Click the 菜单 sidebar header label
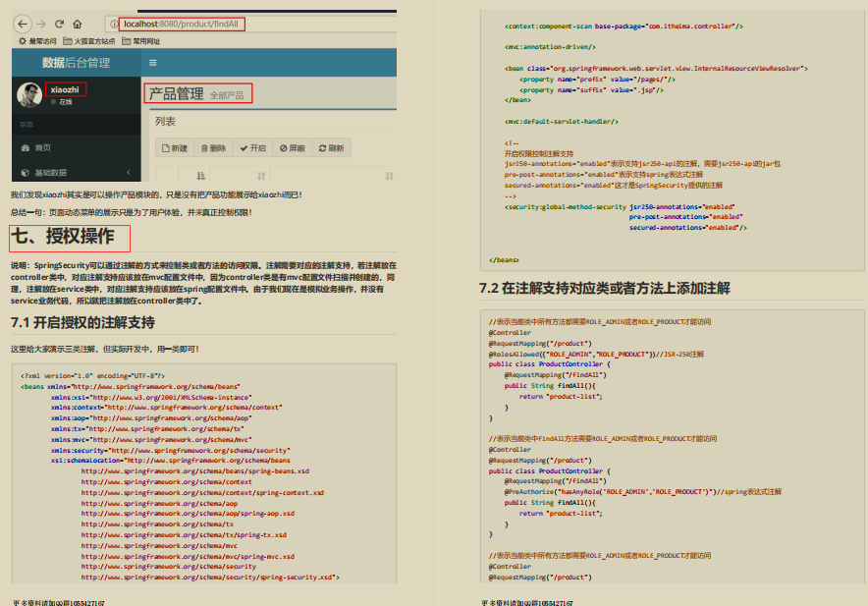The width and height of the screenshot is (868, 606). point(26,125)
